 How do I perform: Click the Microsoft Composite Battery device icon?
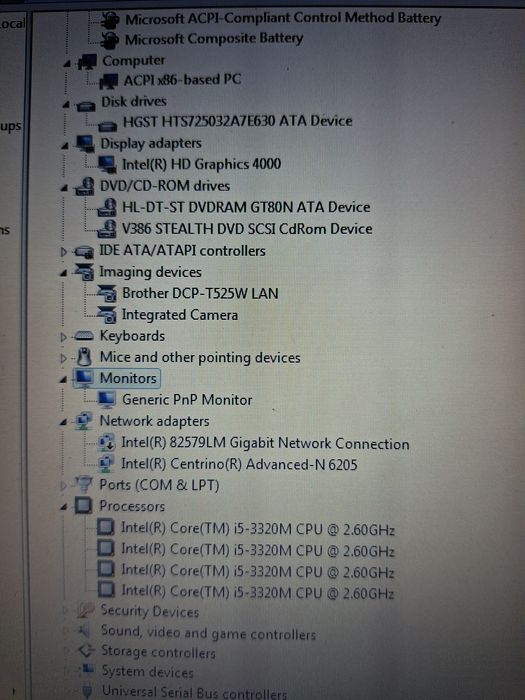(x=109, y=40)
